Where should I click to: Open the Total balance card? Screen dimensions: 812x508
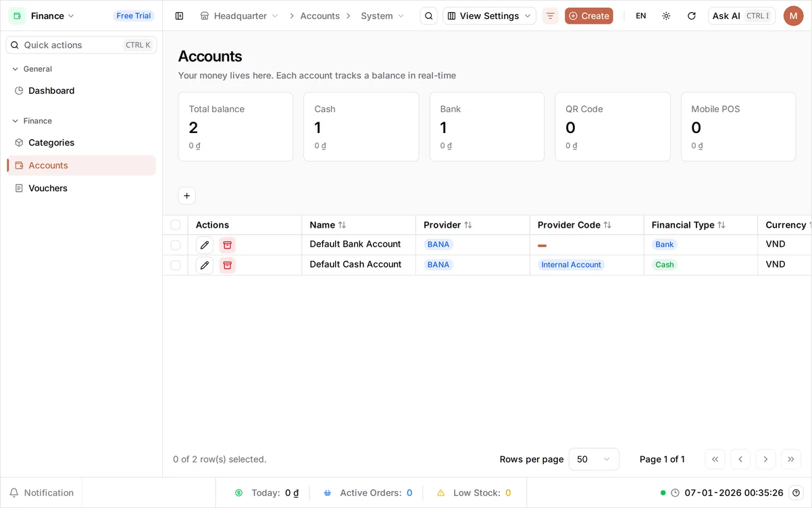236,127
